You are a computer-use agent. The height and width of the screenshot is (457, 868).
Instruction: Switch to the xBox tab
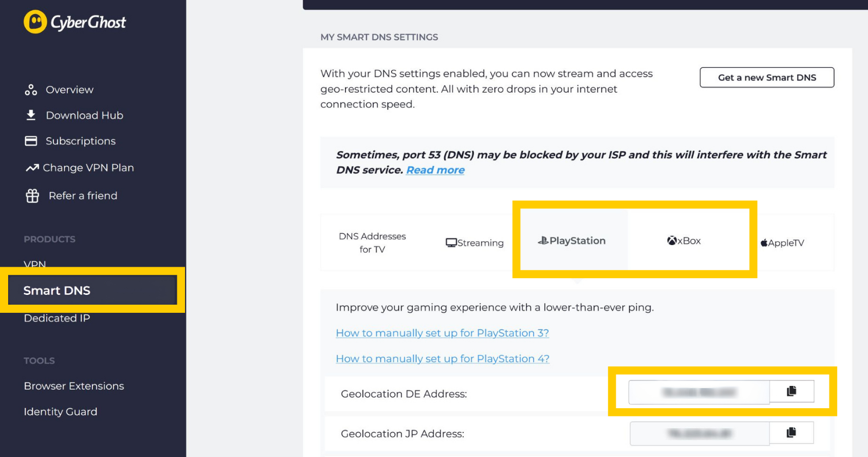684,241
